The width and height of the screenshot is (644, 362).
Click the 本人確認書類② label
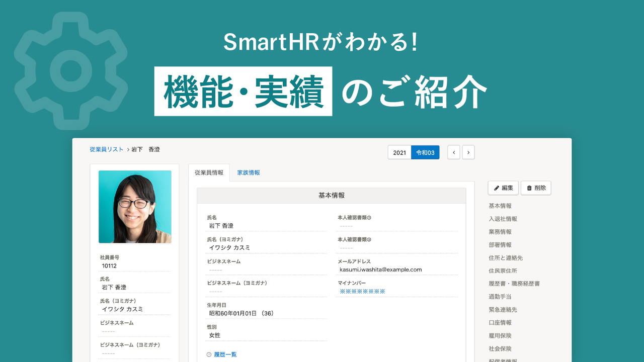click(x=354, y=240)
